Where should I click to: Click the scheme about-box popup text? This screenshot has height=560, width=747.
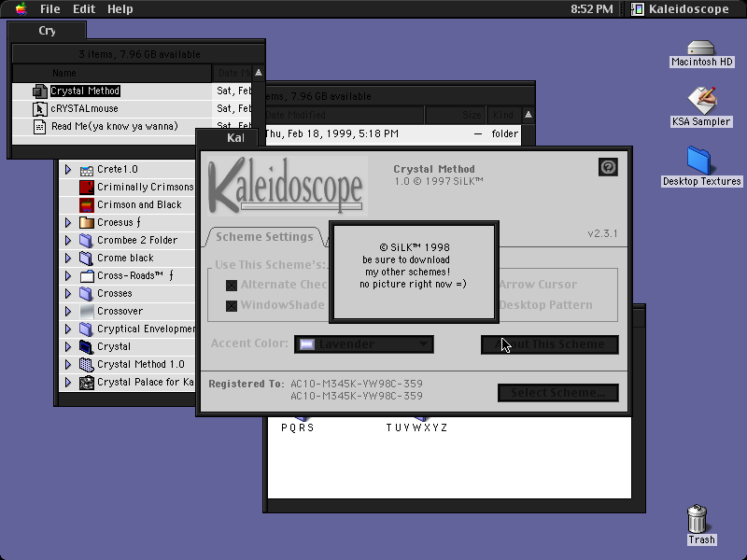(413, 266)
